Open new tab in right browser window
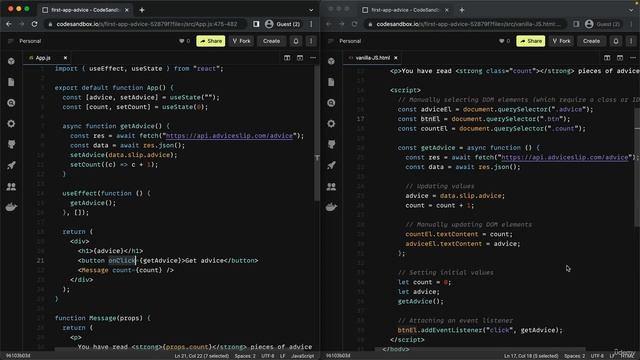The width and height of the screenshot is (640, 360). [462, 10]
